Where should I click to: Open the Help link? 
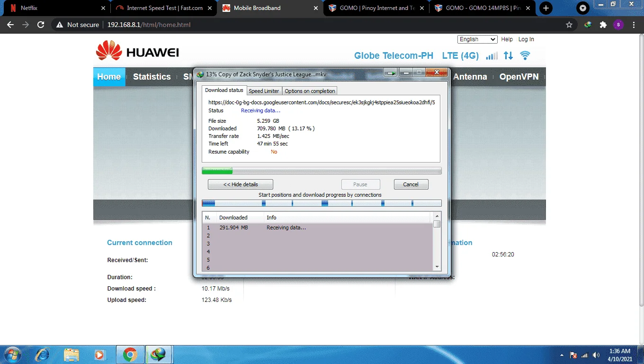point(507,39)
